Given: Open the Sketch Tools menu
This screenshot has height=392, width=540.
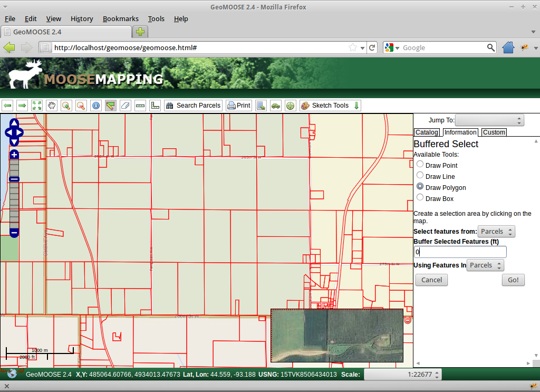Looking at the screenshot, I should [x=330, y=106].
